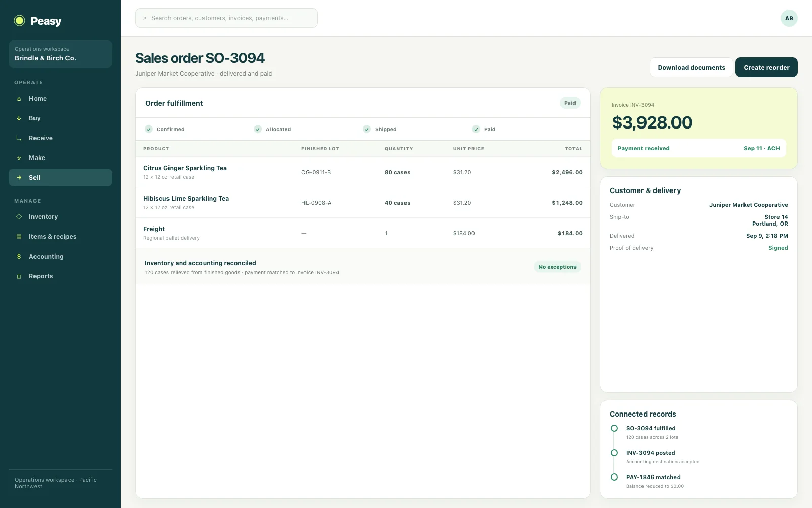
Task: Click the $1,248.00 total
Action: [x=567, y=203]
